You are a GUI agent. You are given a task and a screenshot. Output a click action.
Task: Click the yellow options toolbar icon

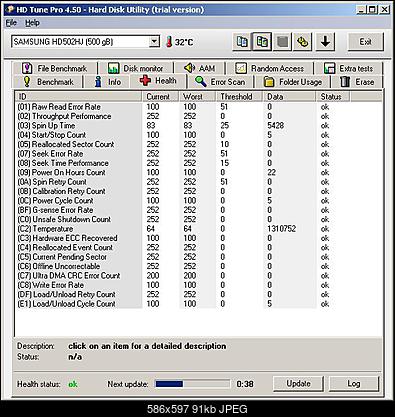(303, 42)
